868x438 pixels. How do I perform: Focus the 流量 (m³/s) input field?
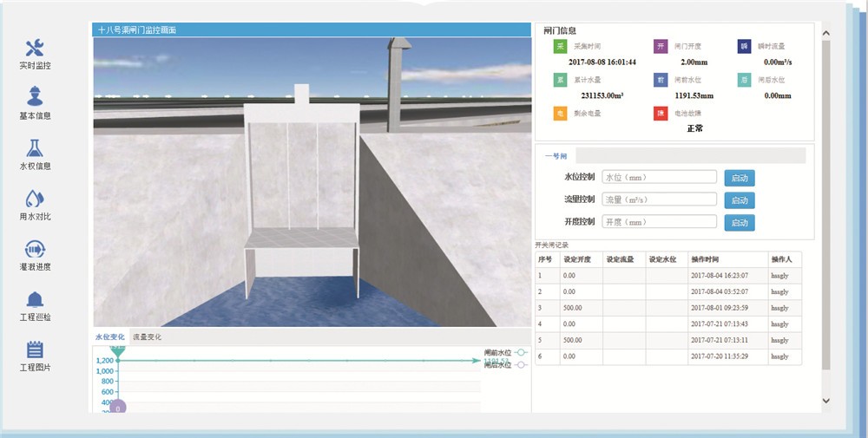click(659, 199)
